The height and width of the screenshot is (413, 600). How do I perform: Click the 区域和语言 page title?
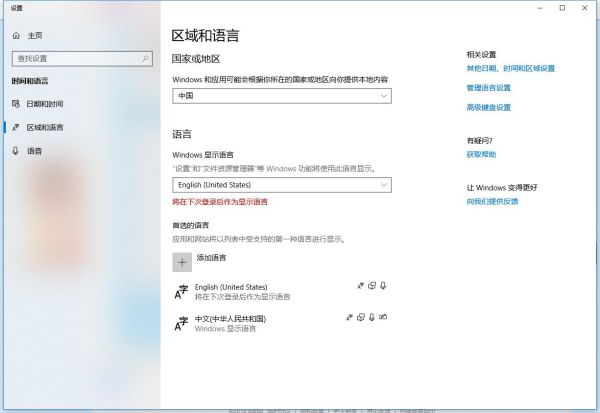pos(205,36)
